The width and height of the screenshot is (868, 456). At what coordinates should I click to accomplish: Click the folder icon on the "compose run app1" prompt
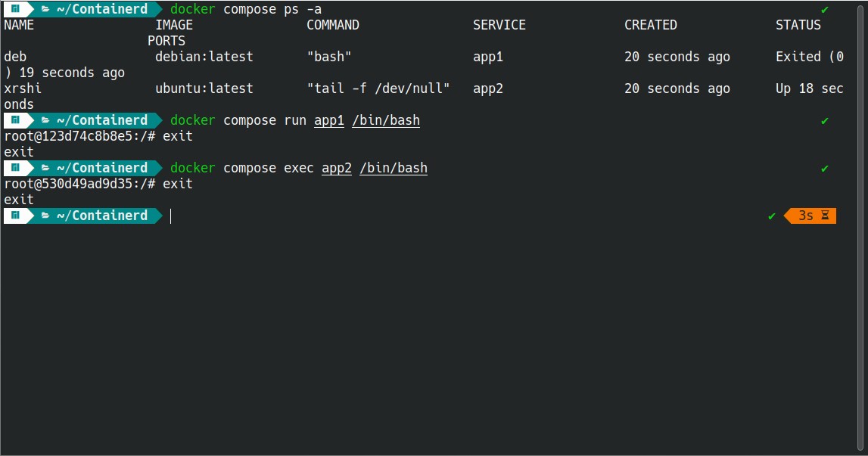[45, 120]
